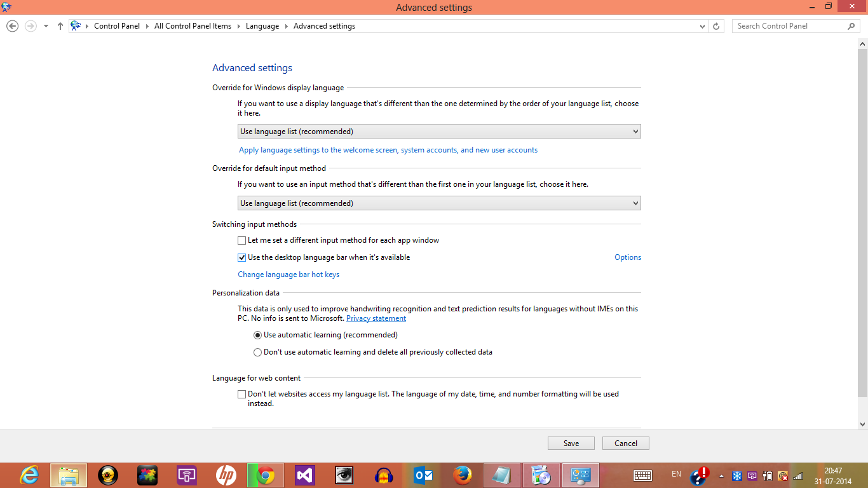Click the Back navigation arrow
Image resolution: width=868 pixels, height=488 pixels.
coord(12,26)
